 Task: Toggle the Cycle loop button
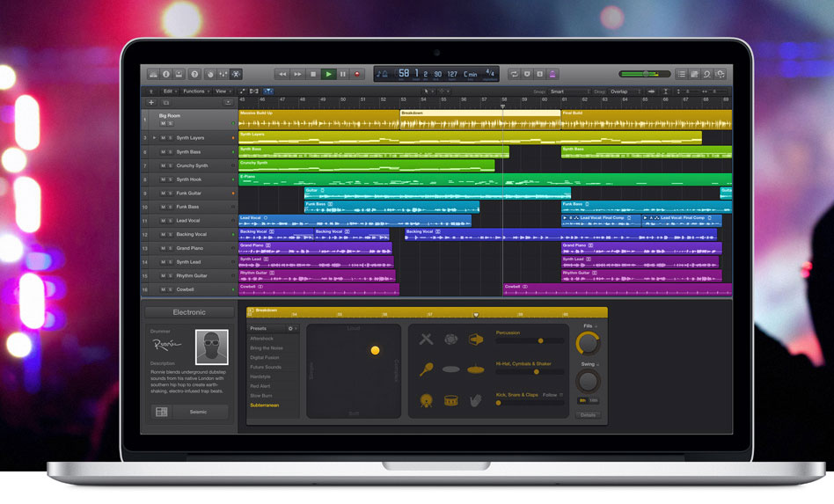[515, 74]
